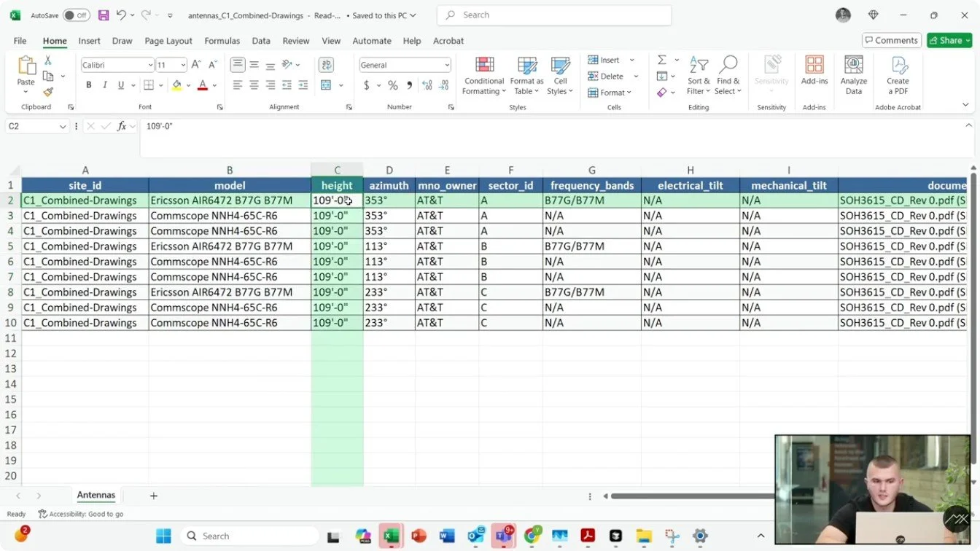Toggle Middle Align
Viewport: 980px width, 551px height.
point(254,65)
